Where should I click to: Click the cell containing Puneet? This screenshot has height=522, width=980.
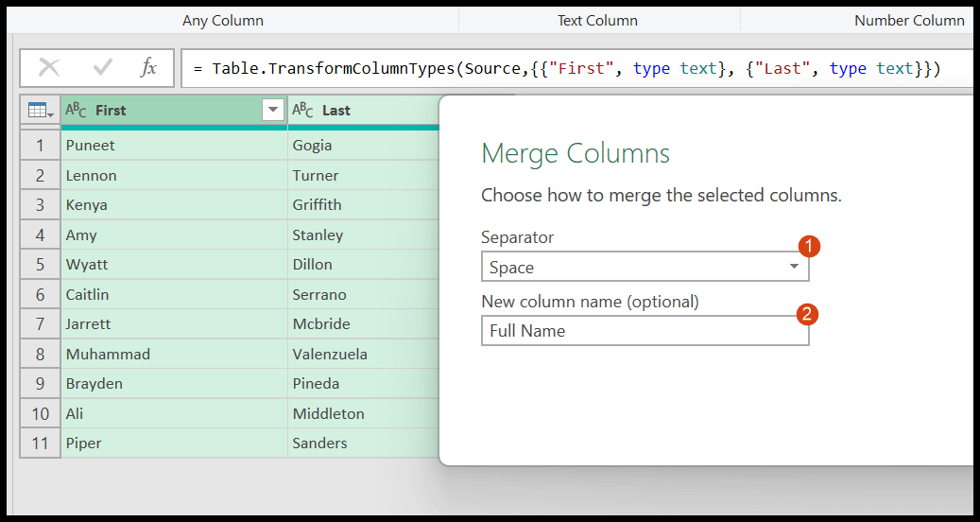tap(174, 146)
